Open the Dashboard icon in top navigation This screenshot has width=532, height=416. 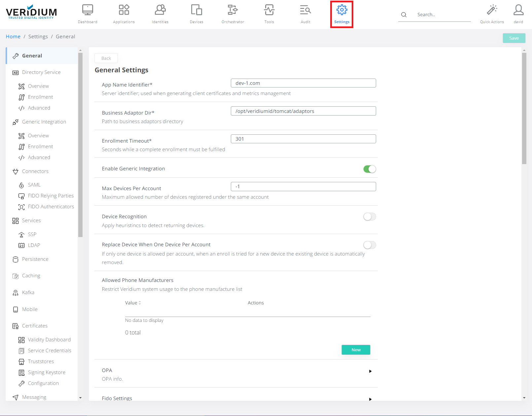click(x=88, y=11)
